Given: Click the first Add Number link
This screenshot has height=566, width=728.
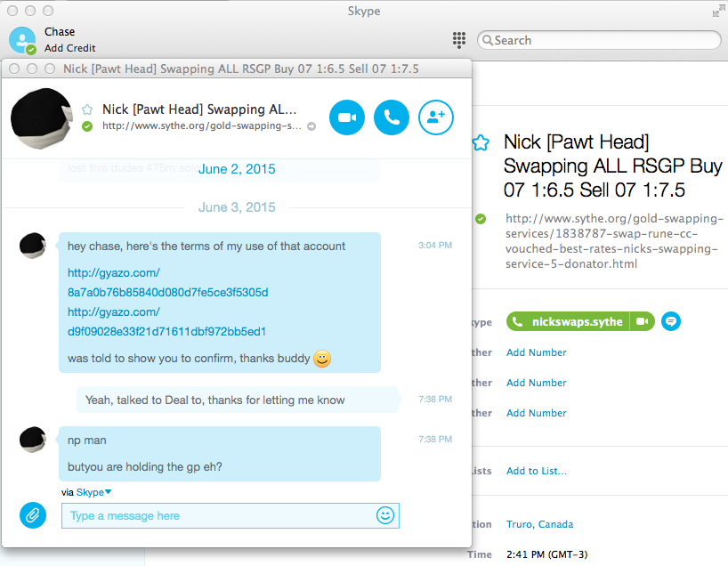Looking at the screenshot, I should [x=537, y=352].
